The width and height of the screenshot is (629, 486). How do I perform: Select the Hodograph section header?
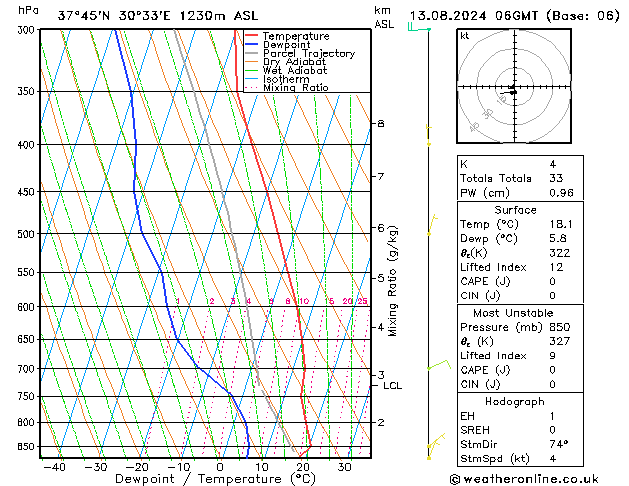point(514,401)
